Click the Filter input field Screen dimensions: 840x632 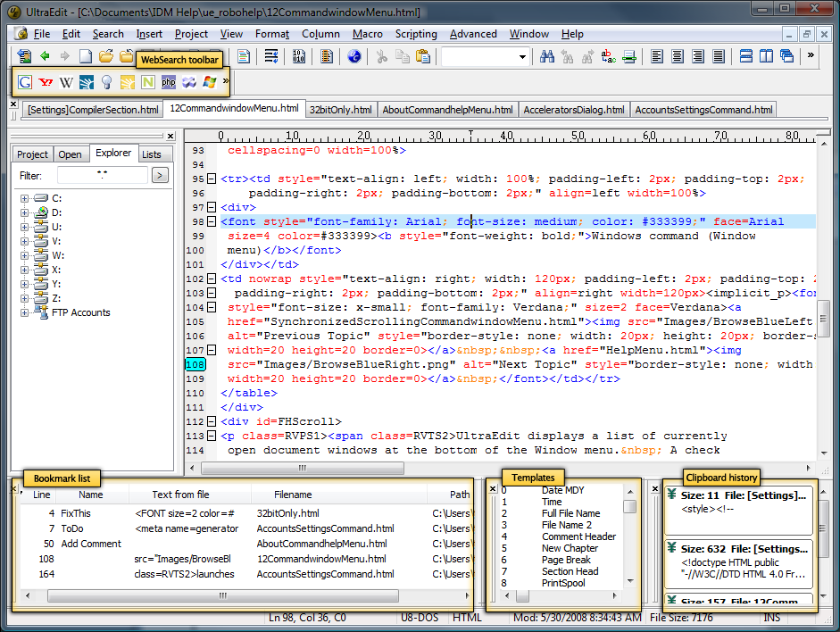tap(102, 175)
